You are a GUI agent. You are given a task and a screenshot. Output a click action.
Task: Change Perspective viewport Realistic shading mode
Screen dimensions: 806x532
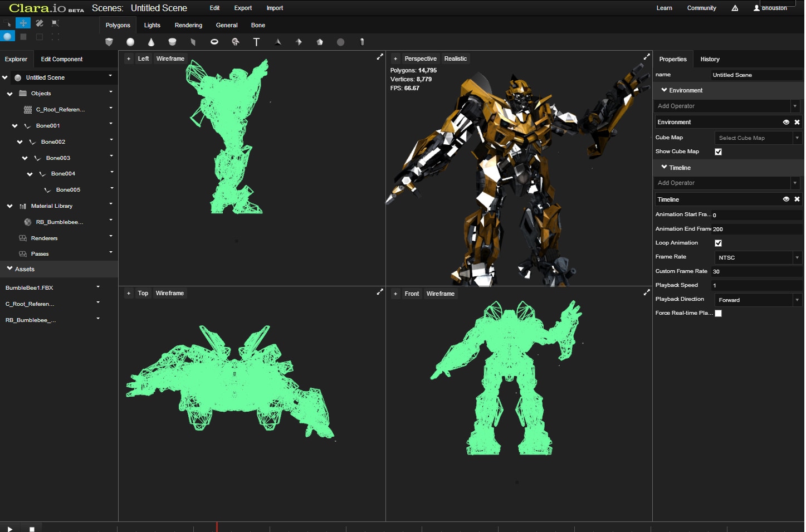click(x=456, y=58)
